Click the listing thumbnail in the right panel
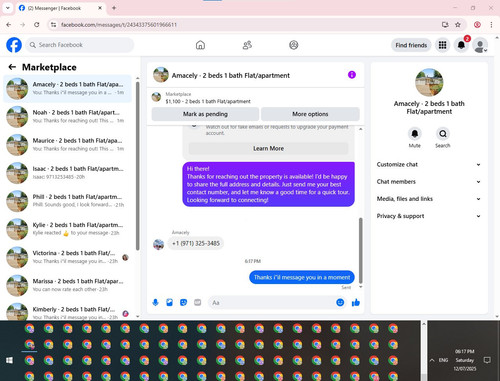 (429, 82)
